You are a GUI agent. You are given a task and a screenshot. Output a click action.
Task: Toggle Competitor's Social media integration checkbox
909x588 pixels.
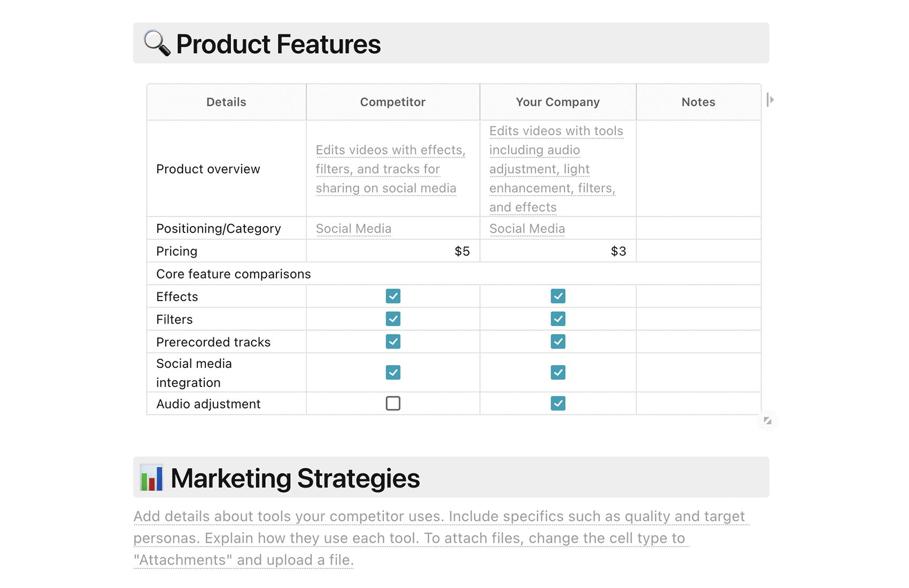click(393, 372)
